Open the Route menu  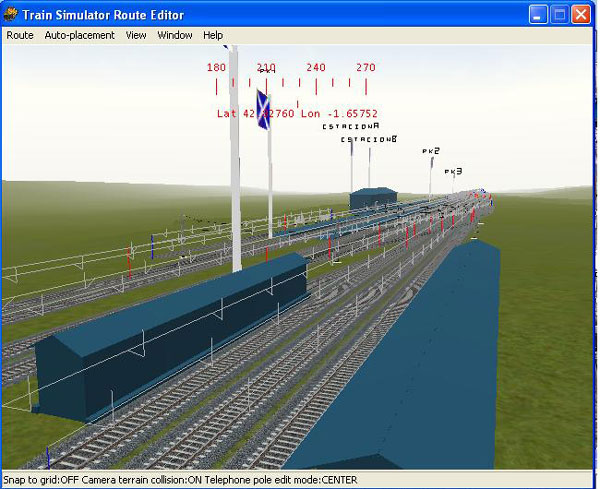pyautogui.click(x=20, y=35)
